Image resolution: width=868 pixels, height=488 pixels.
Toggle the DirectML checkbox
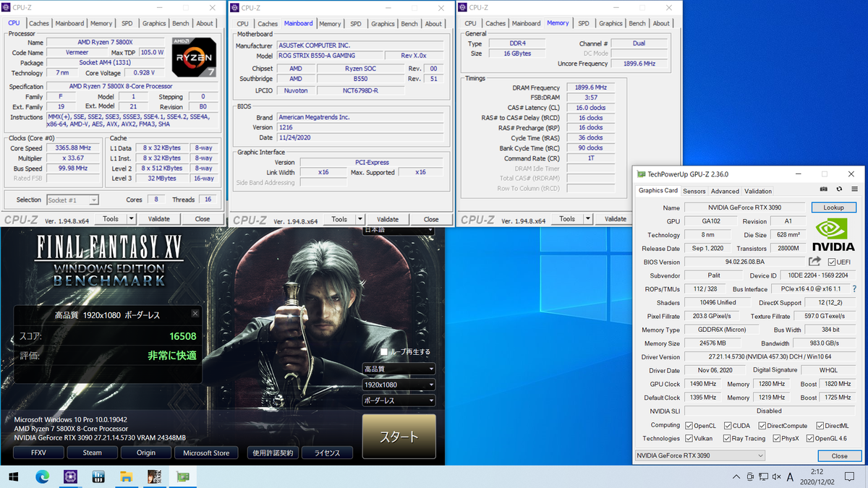(820, 426)
